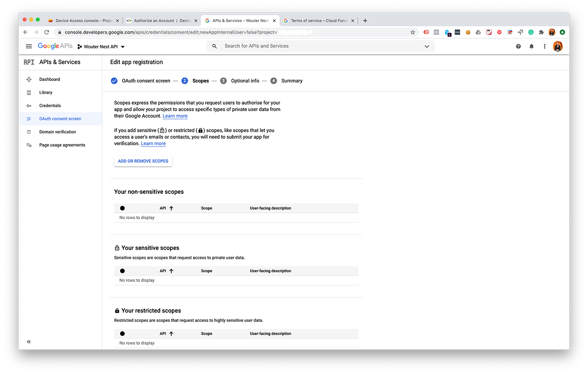This screenshot has width=588, height=374.
Task: Sort restricted scopes by API column
Action: click(167, 333)
